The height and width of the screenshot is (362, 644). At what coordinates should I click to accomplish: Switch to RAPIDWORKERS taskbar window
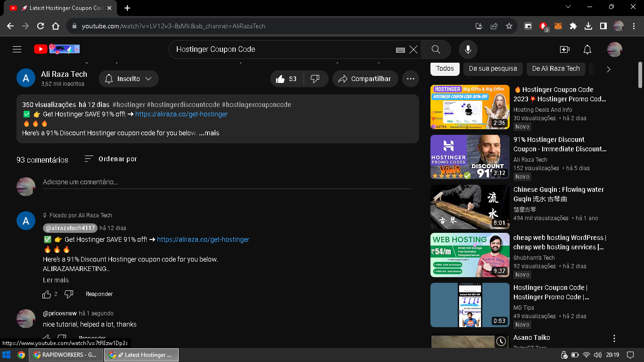(66, 355)
